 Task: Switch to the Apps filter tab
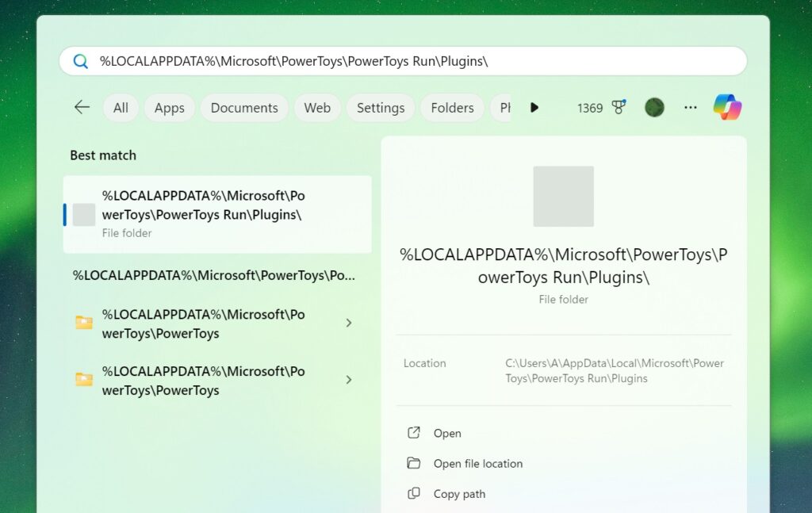pyautogui.click(x=169, y=107)
